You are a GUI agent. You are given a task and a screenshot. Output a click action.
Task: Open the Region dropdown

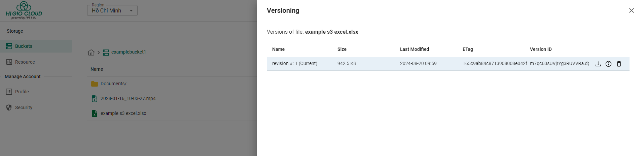pyautogui.click(x=112, y=10)
